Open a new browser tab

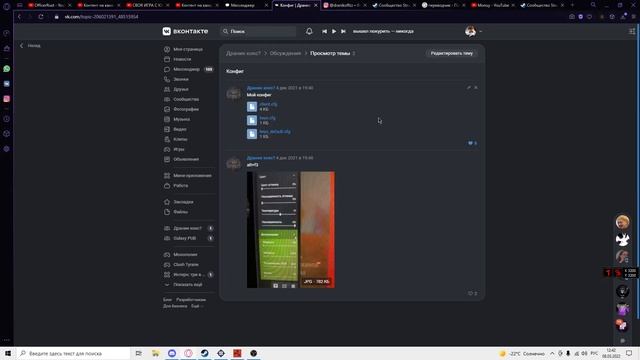coord(572,5)
